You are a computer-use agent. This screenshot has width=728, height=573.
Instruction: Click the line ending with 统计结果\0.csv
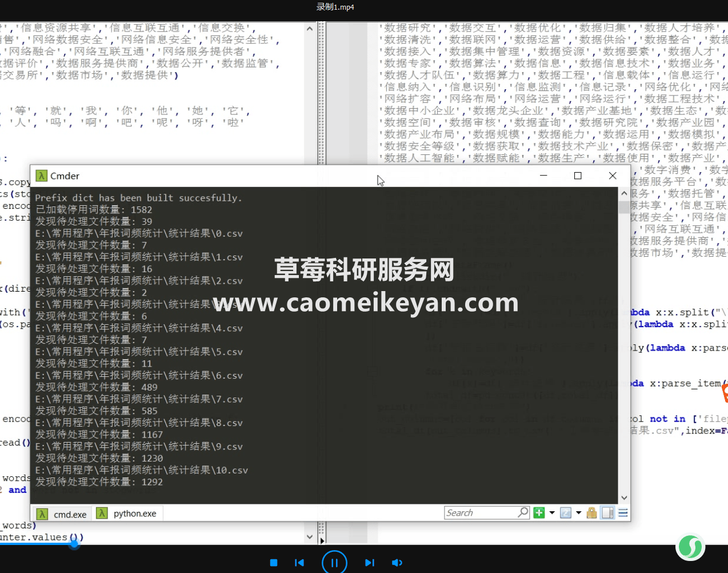pos(139,233)
